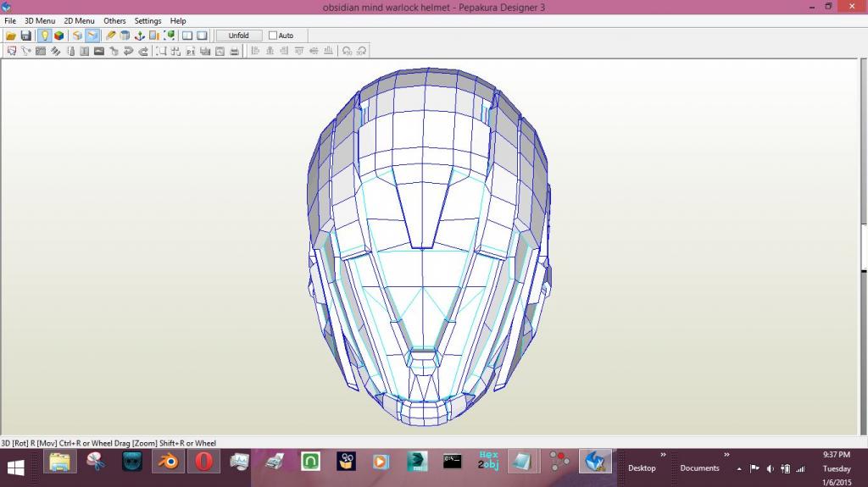Image resolution: width=868 pixels, height=487 pixels.
Task: Click the Windows Start button
Action: [15, 467]
